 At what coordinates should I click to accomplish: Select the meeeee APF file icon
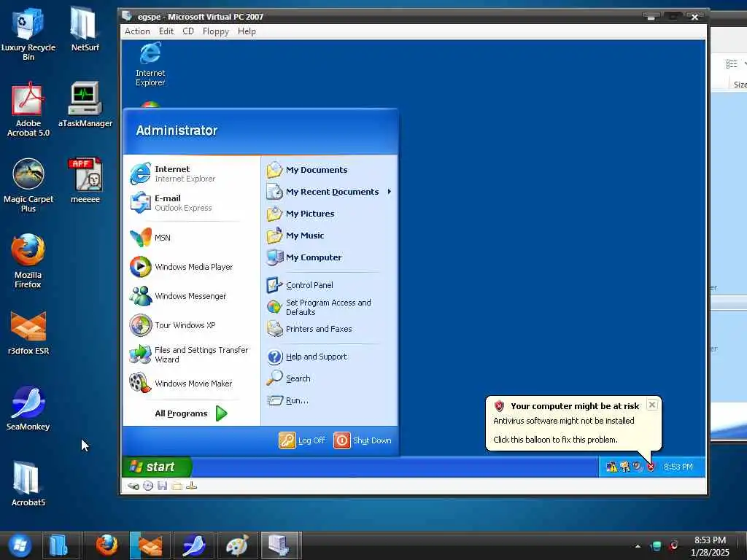coord(85,181)
